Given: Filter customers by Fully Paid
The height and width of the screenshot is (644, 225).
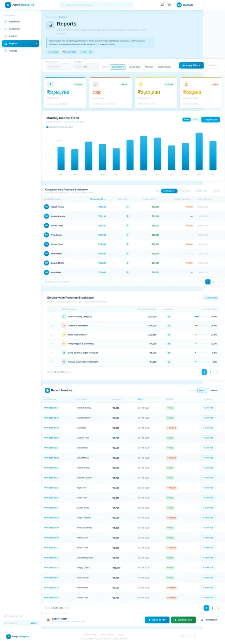Looking at the screenshot, I should [185, 191].
